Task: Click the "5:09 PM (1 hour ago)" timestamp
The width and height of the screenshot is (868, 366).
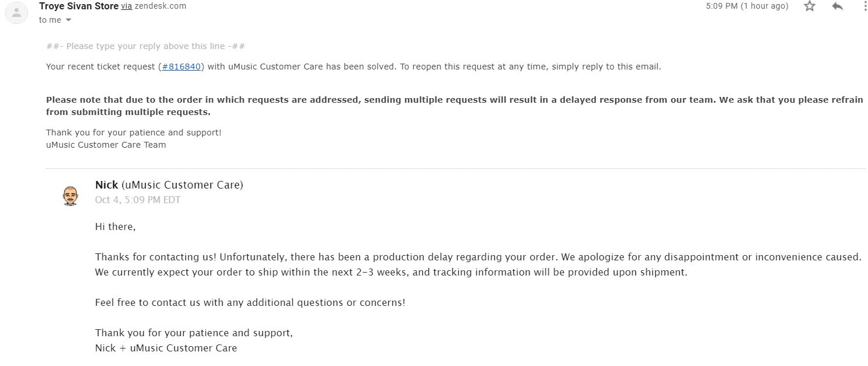Action: coord(747,6)
